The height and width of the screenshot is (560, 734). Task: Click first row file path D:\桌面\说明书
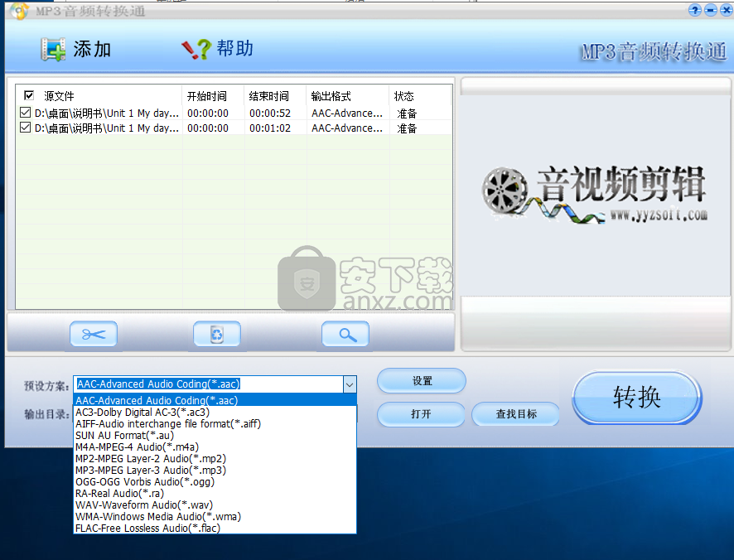click(107, 113)
